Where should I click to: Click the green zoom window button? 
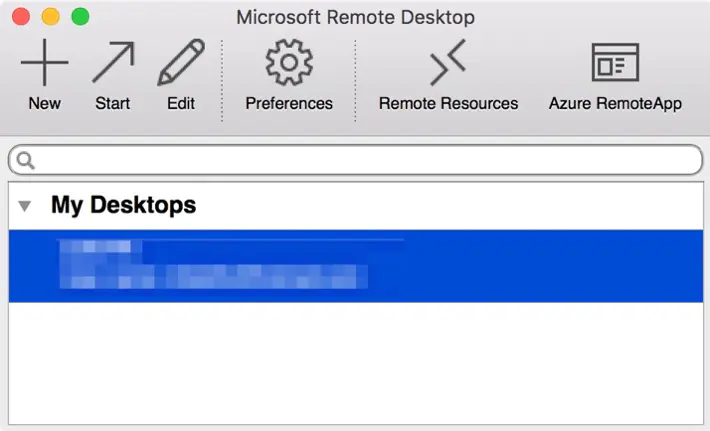click(x=81, y=17)
